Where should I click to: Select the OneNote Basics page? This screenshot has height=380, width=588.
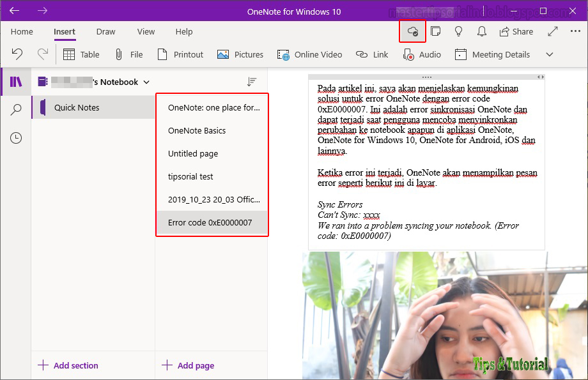[x=198, y=130]
